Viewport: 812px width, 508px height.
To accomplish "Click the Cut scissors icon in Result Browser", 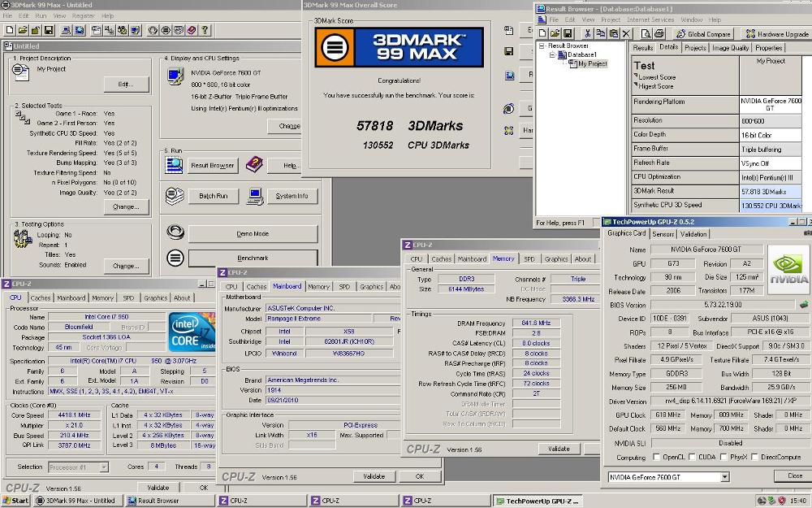I will pyautogui.click(x=588, y=33).
